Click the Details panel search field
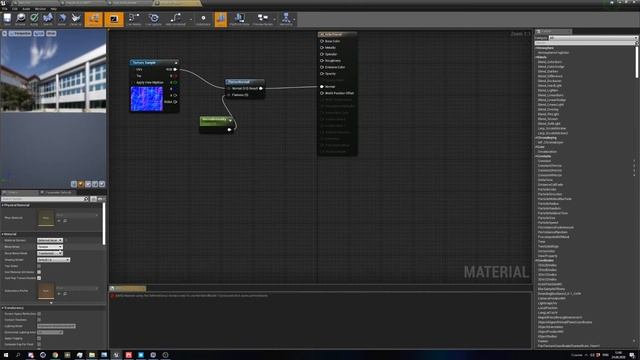The width and height of the screenshot is (640, 360). coord(44,199)
